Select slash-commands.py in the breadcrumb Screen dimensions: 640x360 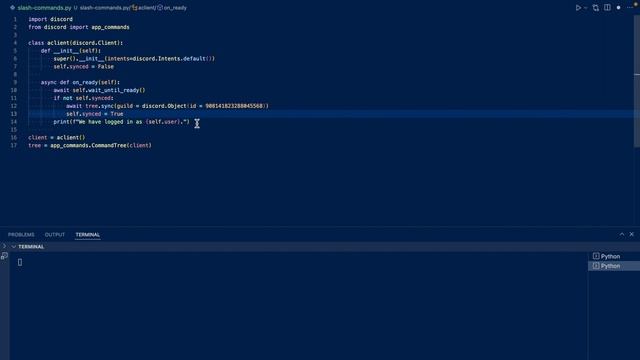(104, 8)
